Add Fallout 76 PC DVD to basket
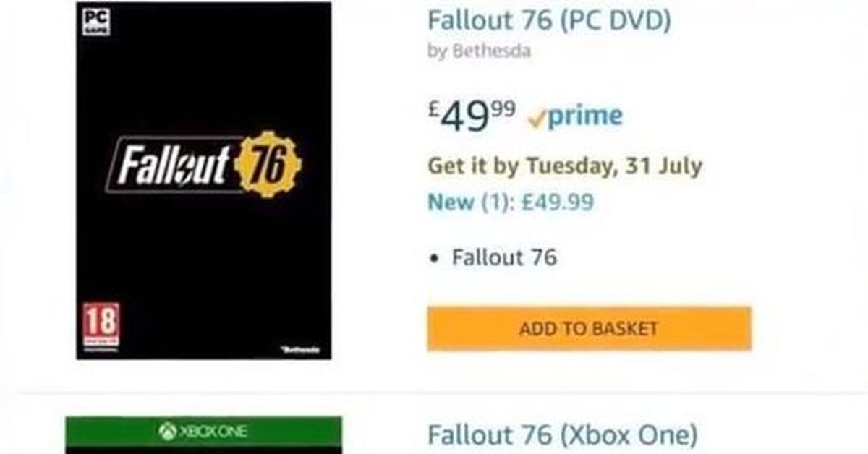This screenshot has width=868, height=454. (589, 329)
